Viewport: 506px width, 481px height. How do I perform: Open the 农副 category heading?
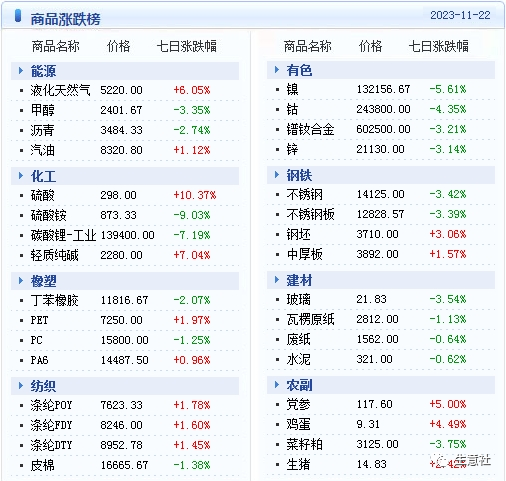299,385
